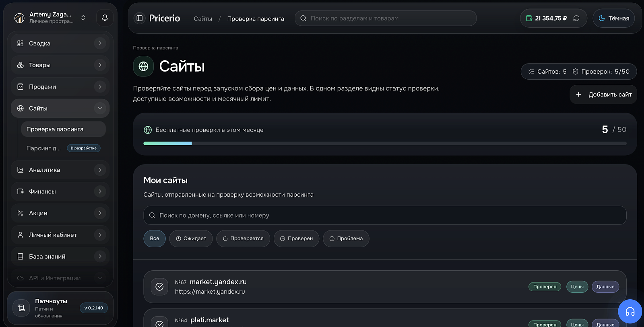Click the Акции percent icon
This screenshot has height=327, width=644.
pos(20,214)
